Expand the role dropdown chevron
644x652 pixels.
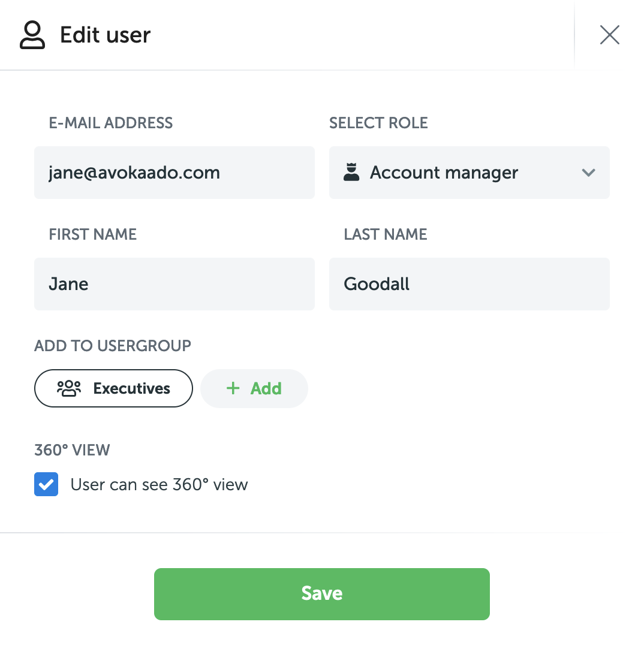click(x=588, y=173)
